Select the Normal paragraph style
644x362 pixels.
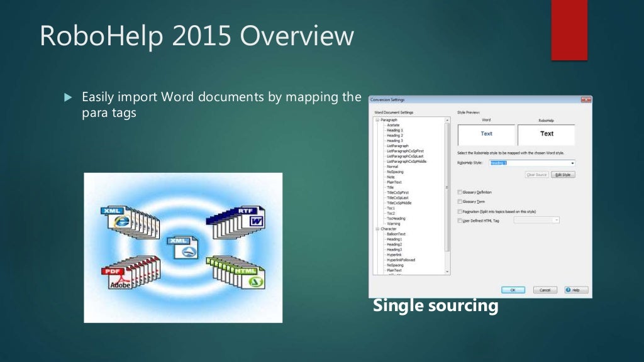pos(392,167)
